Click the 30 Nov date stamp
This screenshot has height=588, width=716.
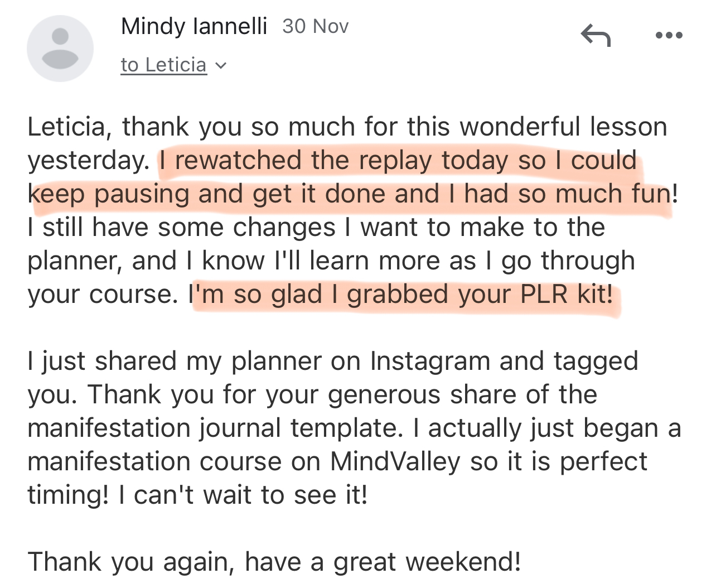(315, 26)
